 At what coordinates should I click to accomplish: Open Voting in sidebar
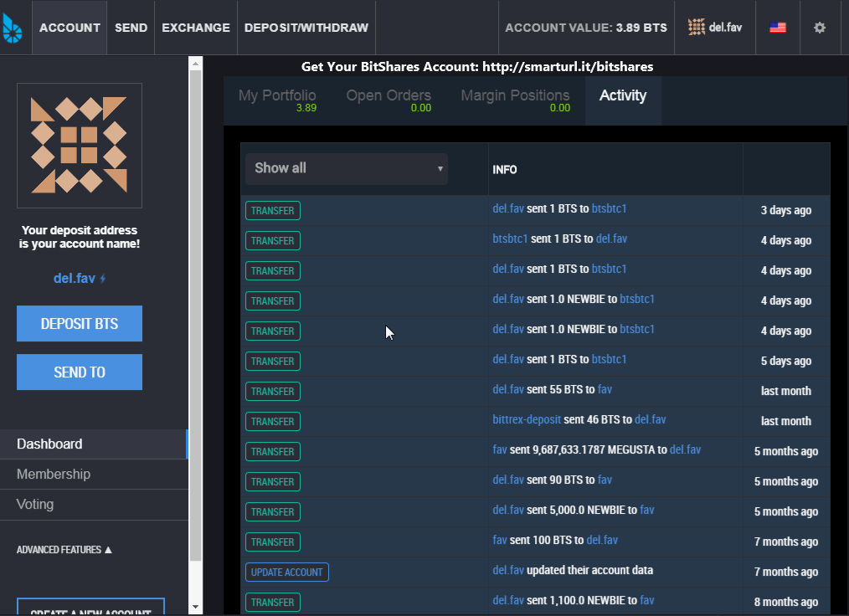(x=94, y=505)
